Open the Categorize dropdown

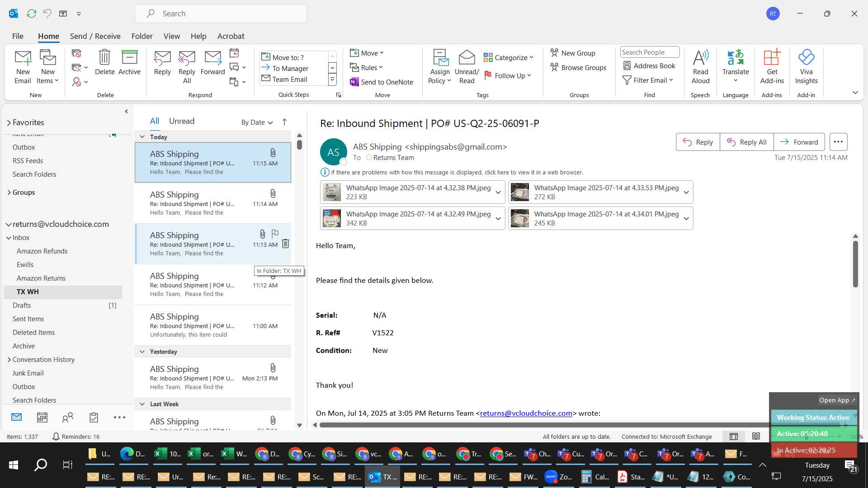pos(509,57)
